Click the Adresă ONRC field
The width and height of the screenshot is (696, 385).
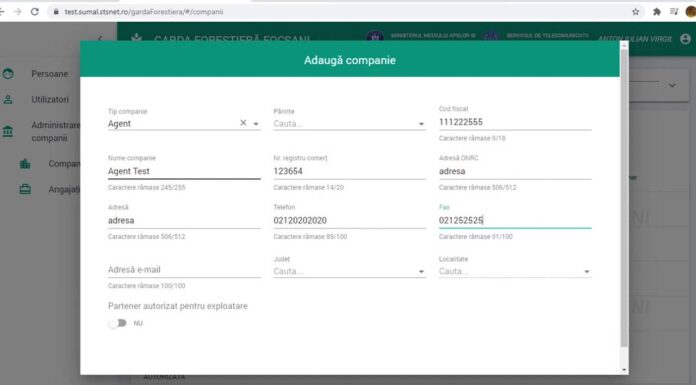pos(515,171)
